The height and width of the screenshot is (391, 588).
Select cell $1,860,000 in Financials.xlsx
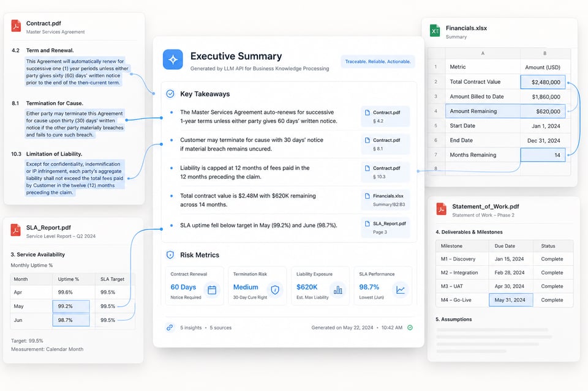click(x=543, y=97)
